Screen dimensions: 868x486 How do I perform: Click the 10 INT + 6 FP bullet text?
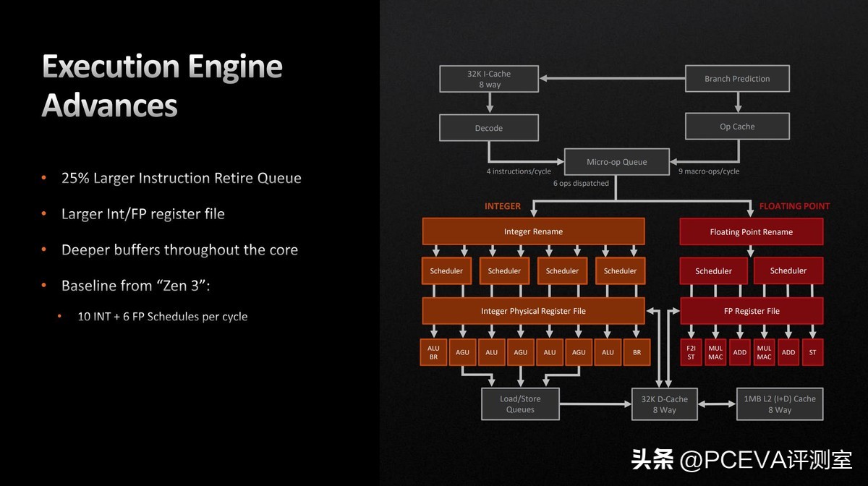[162, 316]
